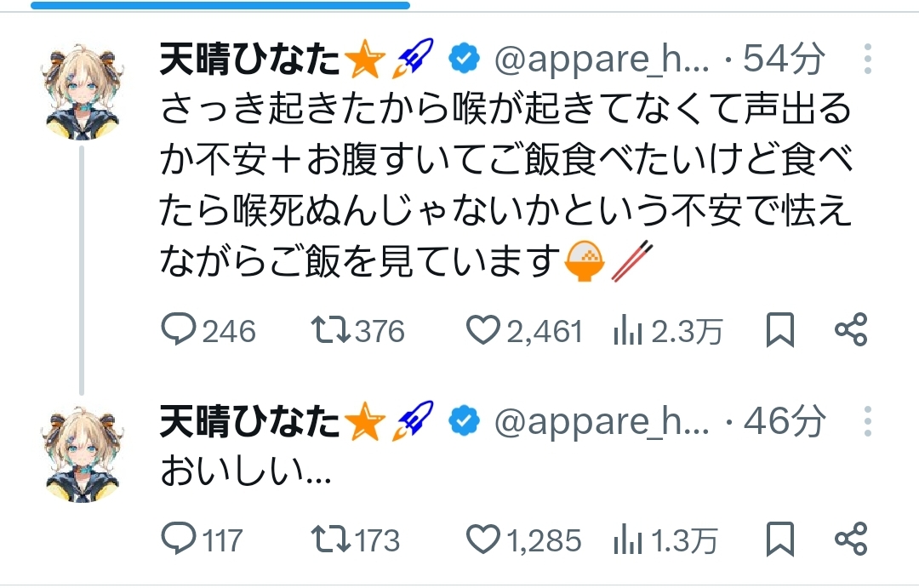Bookmark the first tweet about ご飯
This screenshot has height=588, width=919.
(x=779, y=330)
